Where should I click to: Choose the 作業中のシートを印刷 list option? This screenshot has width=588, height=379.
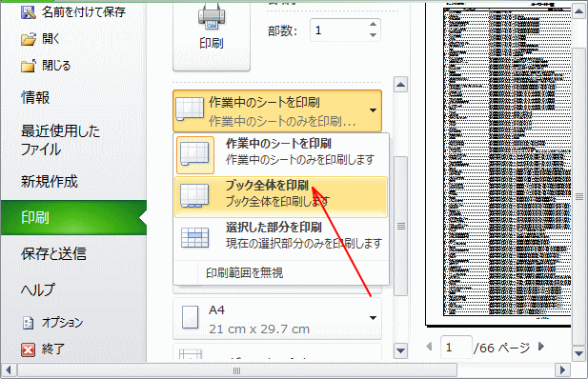281,155
